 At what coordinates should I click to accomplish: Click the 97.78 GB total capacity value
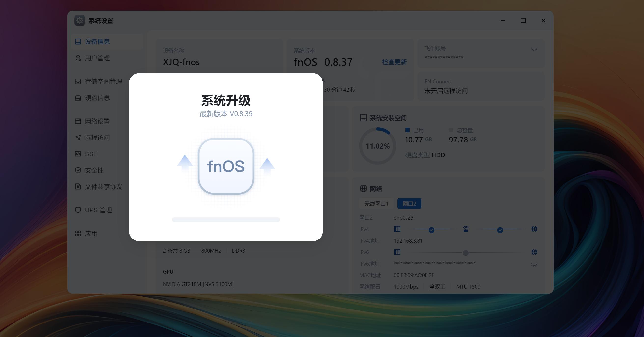pos(463,140)
